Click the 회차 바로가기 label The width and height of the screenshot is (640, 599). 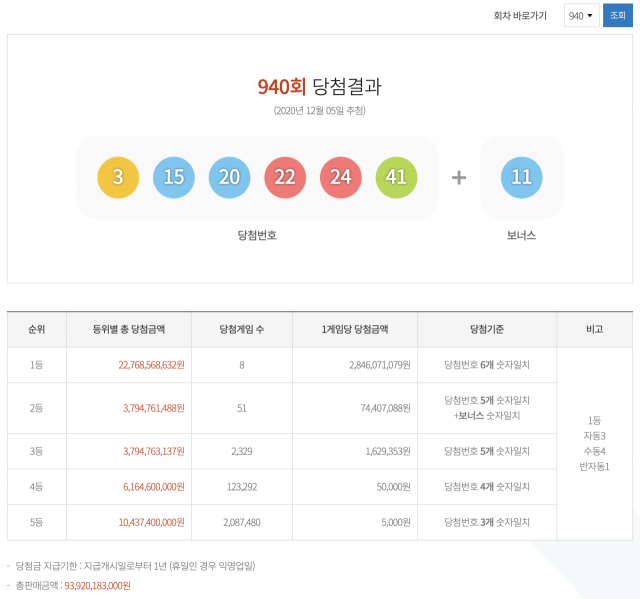click(x=520, y=16)
